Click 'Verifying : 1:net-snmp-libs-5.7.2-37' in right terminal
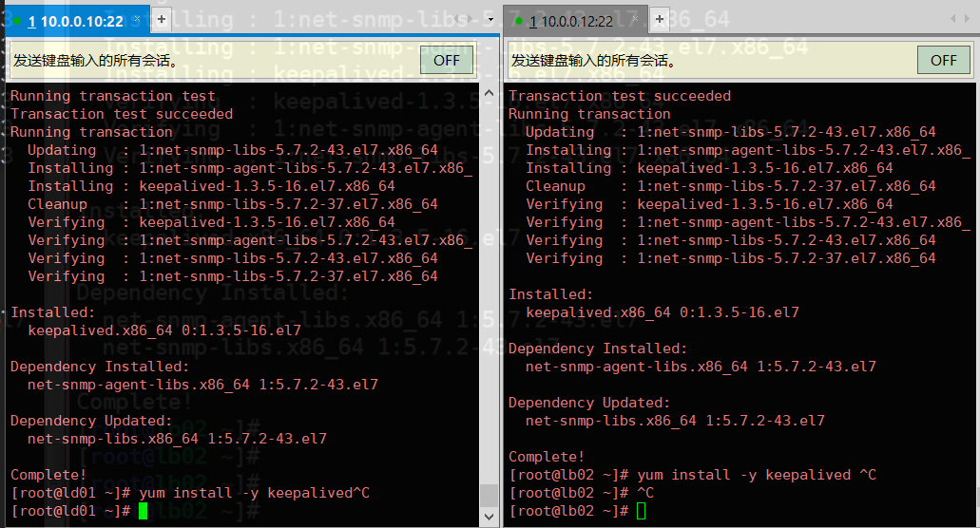980x528 pixels. (731, 259)
